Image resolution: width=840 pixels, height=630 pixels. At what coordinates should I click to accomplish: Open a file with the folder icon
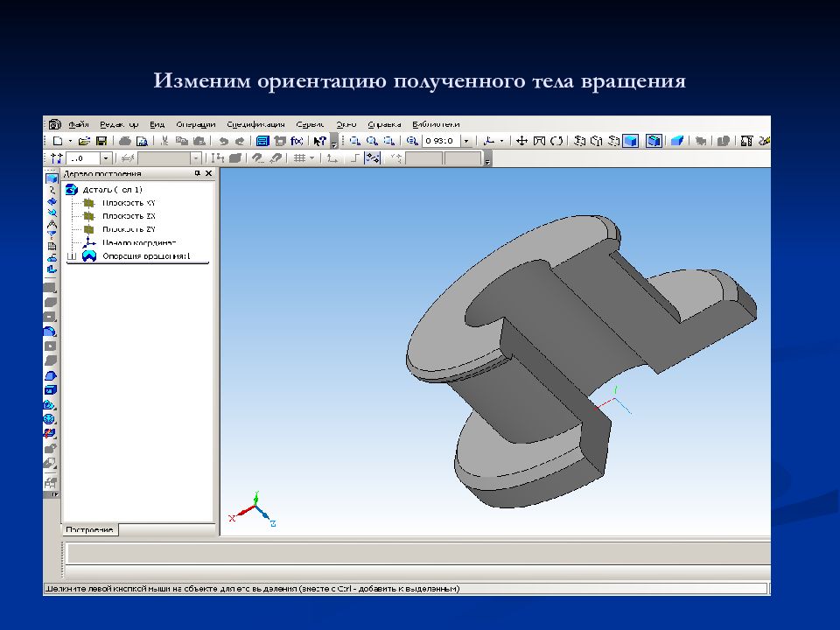[x=84, y=141]
